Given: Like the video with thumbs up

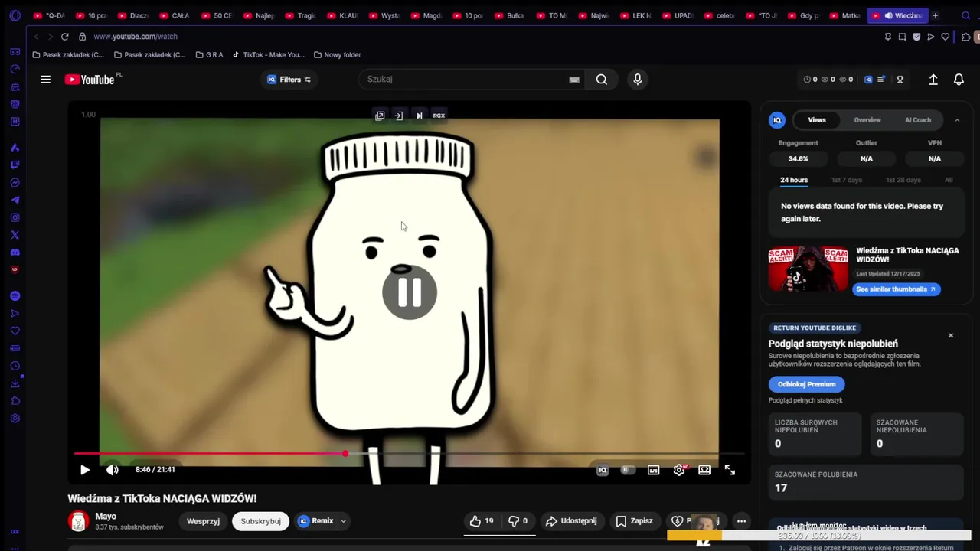Looking at the screenshot, I should click(x=482, y=521).
